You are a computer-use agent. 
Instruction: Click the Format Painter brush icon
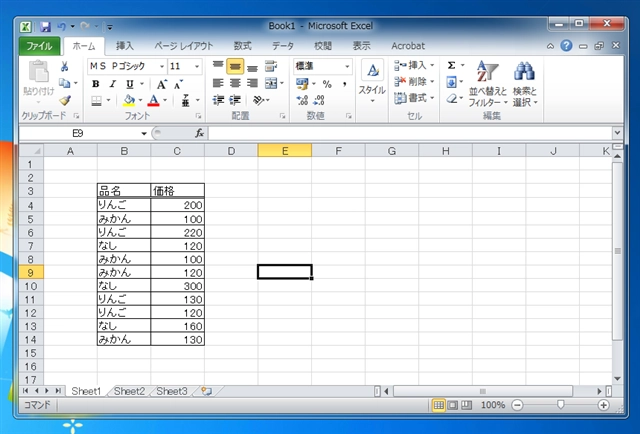(64, 100)
